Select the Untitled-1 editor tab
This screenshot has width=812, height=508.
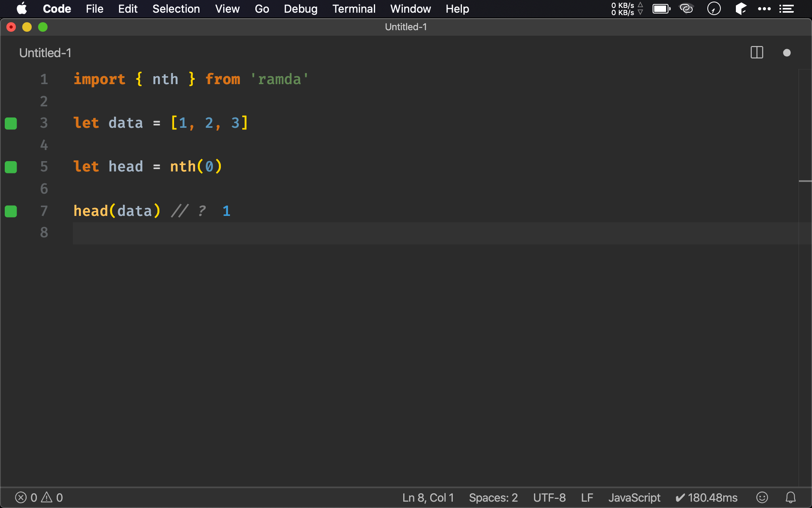(45, 53)
